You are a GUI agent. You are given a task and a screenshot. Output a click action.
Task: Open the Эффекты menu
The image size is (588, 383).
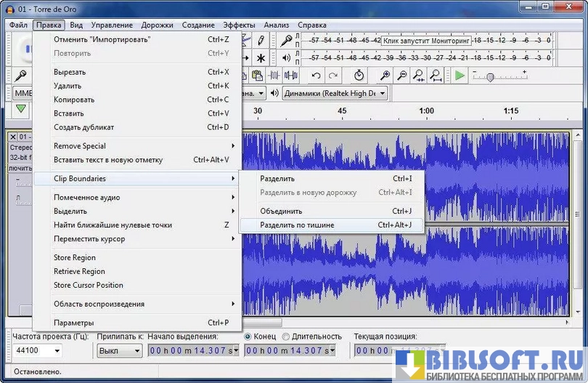point(239,25)
